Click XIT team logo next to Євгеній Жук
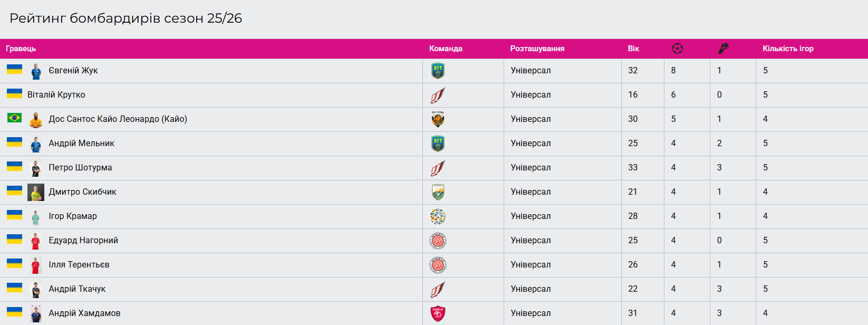Screen dimensions: 868x325 [x=438, y=71]
